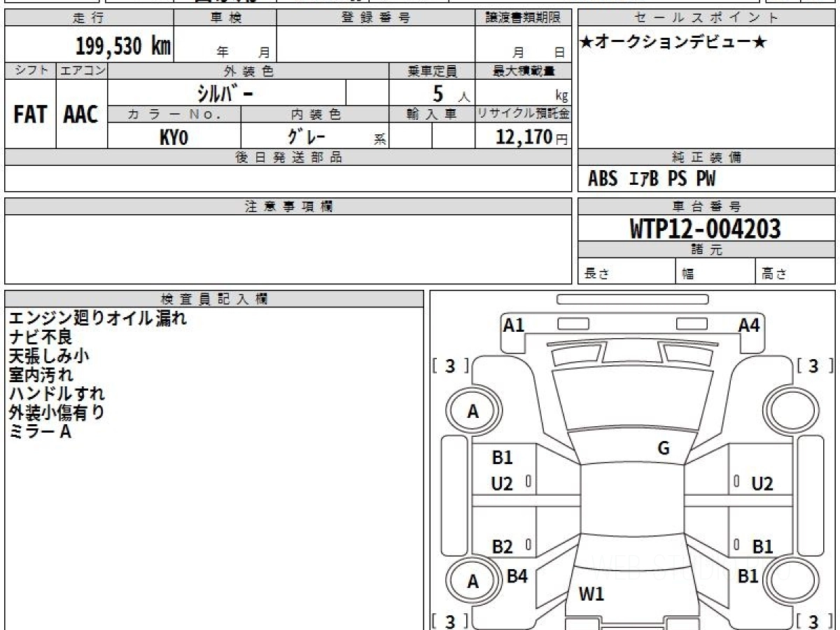Image resolution: width=840 pixels, height=630 pixels.
Task: Select the note 外装小傷有り
Action: pyautogui.click(x=57, y=413)
